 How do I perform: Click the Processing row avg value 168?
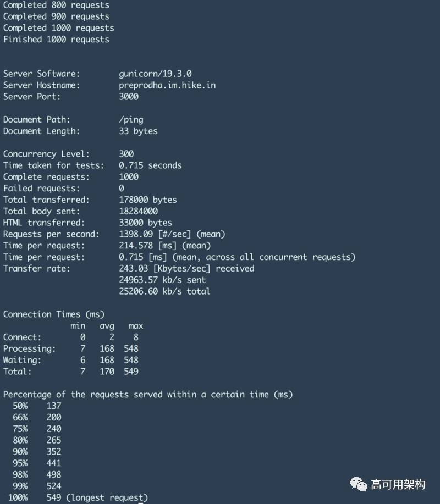107,348
